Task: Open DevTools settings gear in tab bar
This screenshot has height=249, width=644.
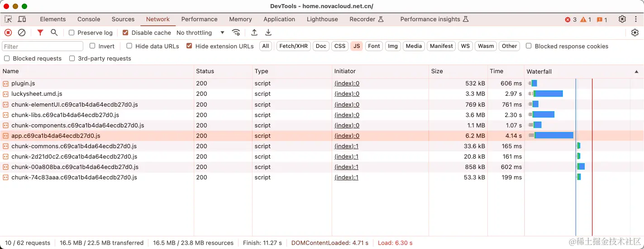Action: pyautogui.click(x=622, y=19)
